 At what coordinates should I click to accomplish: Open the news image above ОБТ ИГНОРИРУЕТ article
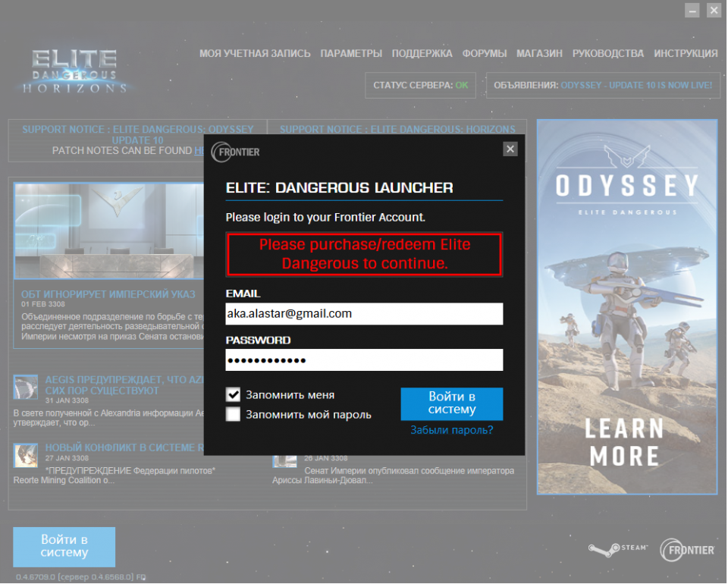click(x=109, y=231)
